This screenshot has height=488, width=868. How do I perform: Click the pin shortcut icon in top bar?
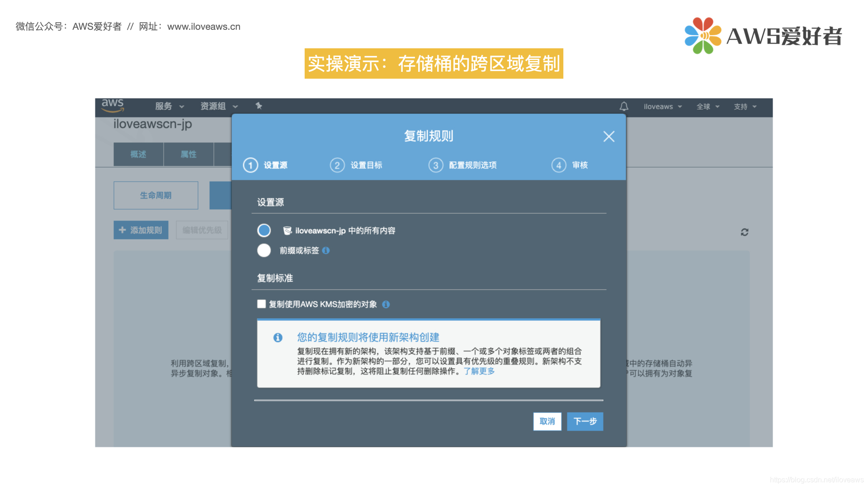pos(259,106)
